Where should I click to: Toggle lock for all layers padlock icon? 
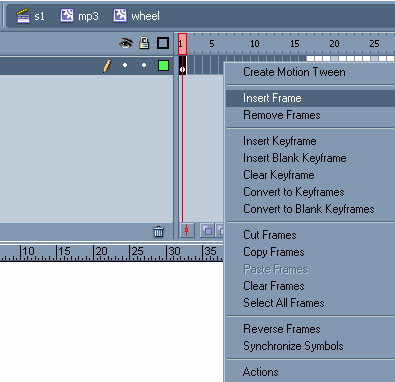(x=144, y=43)
